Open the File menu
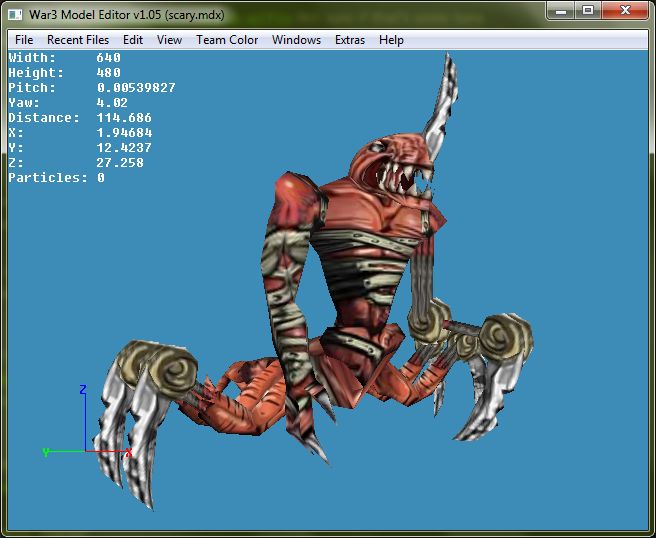Screen dimensions: 656x538 pos(24,40)
